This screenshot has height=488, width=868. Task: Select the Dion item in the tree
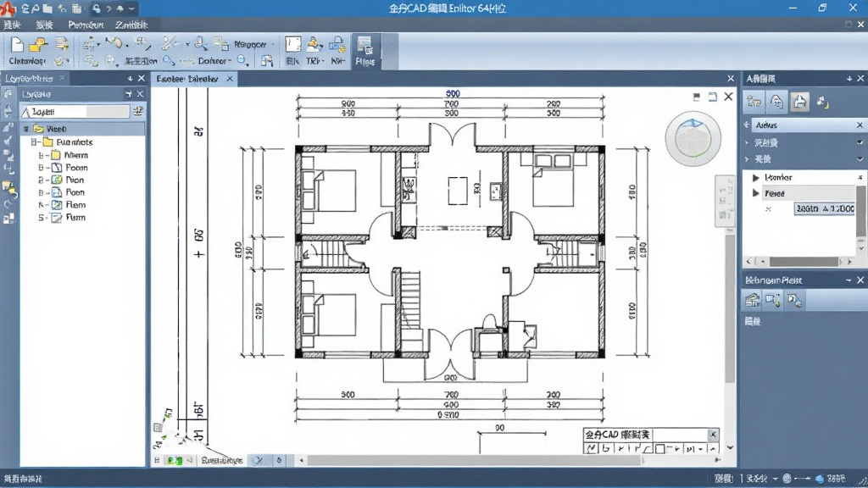point(75,180)
